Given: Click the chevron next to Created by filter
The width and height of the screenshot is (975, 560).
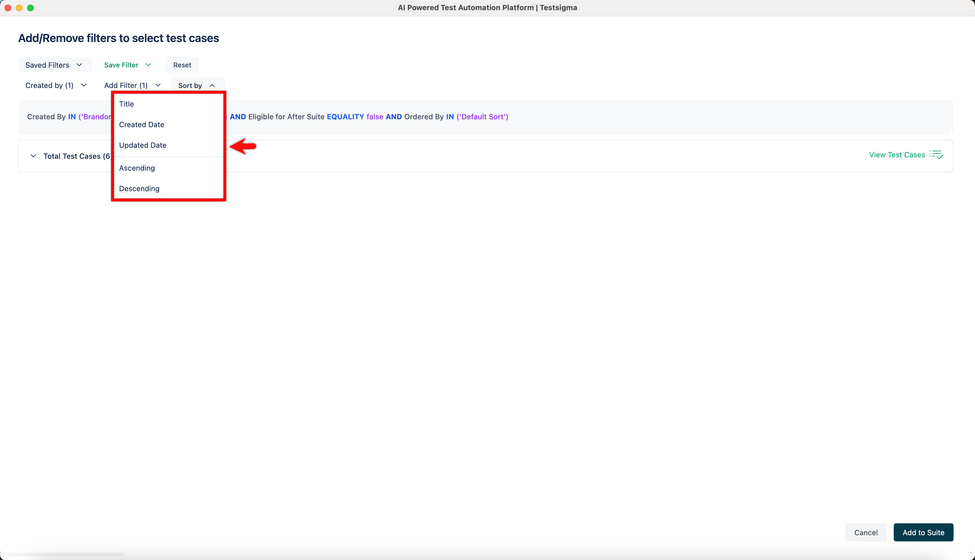Looking at the screenshot, I should [x=84, y=85].
